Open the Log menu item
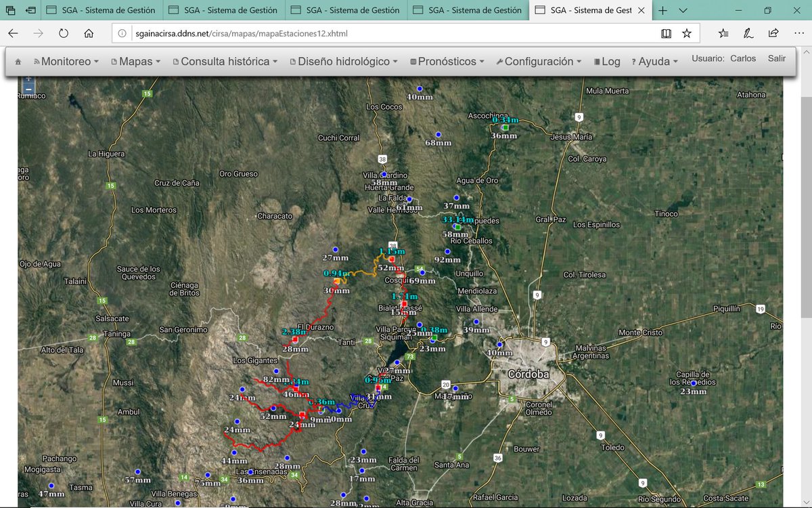The width and height of the screenshot is (812, 508). pos(607,62)
